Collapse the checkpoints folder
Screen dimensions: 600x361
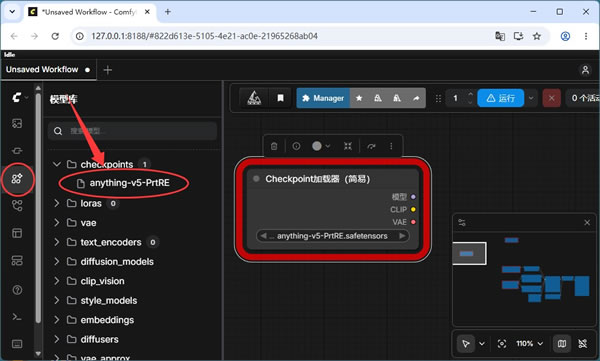coord(57,164)
